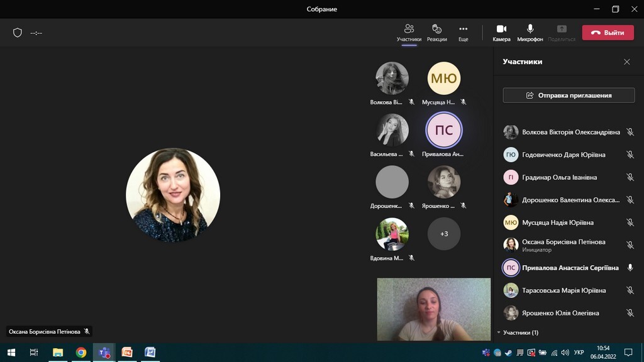Expand the +3 more participants bubble
The height and width of the screenshot is (362, 644).
click(444, 234)
